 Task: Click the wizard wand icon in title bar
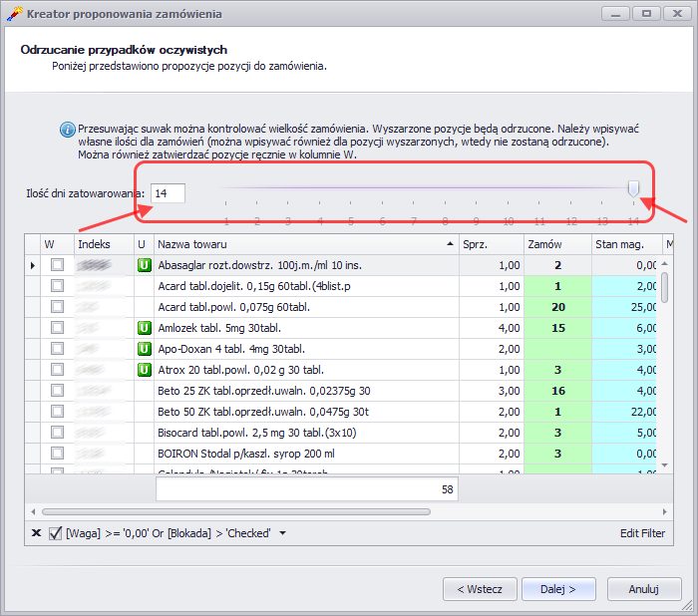(x=14, y=14)
